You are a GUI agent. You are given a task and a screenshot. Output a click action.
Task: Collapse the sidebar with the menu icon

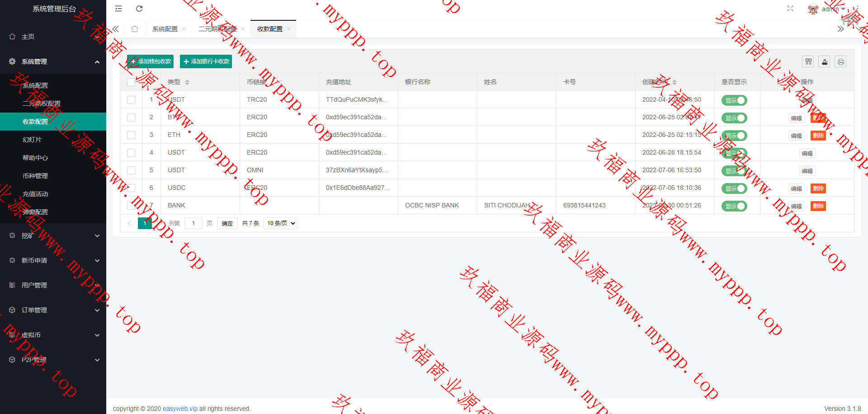coord(118,9)
